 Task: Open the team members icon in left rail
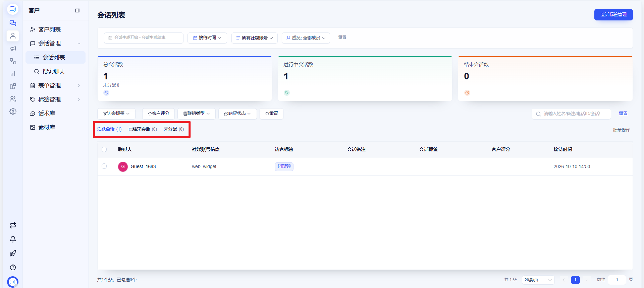[x=13, y=99]
